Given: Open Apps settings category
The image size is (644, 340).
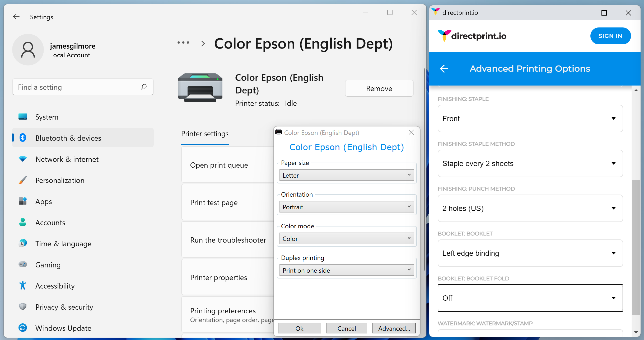Looking at the screenshot, I should (83, 201).
